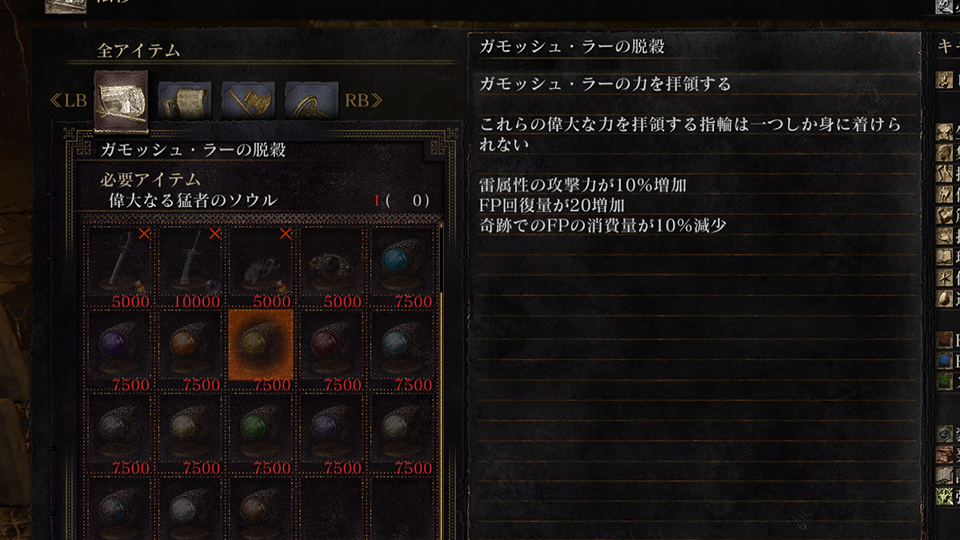
Task: Click the LB previous category arrow
Action: [x=68, y=100]
